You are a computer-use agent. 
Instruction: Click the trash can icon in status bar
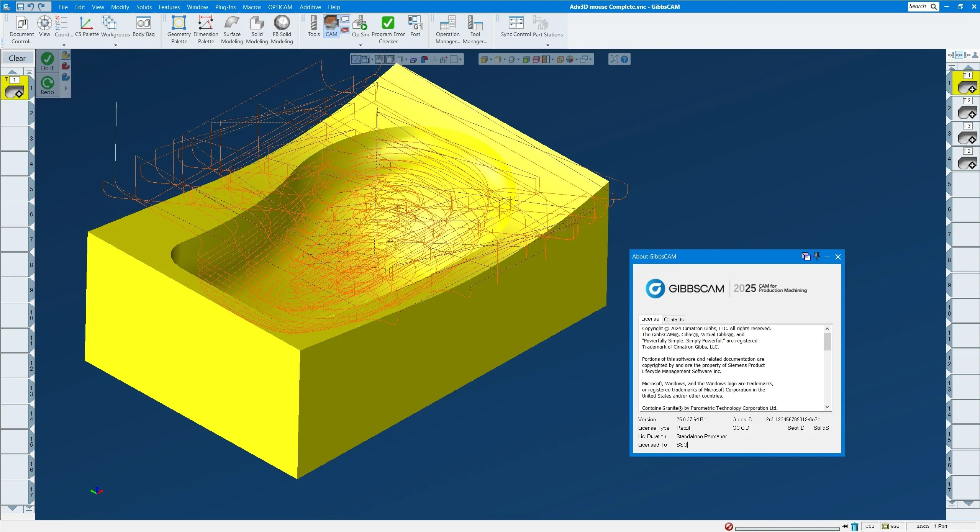pyautogui.click(x=854, y=527)
